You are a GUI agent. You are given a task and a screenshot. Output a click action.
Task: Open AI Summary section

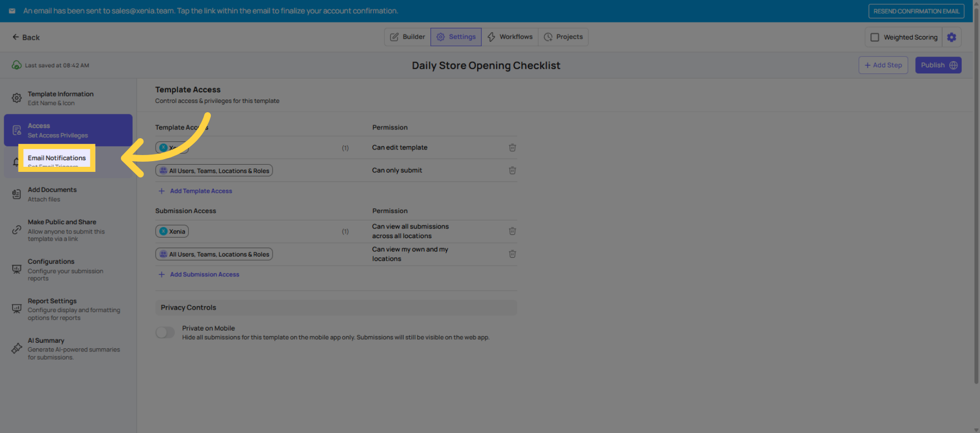[x=68, y=348]
